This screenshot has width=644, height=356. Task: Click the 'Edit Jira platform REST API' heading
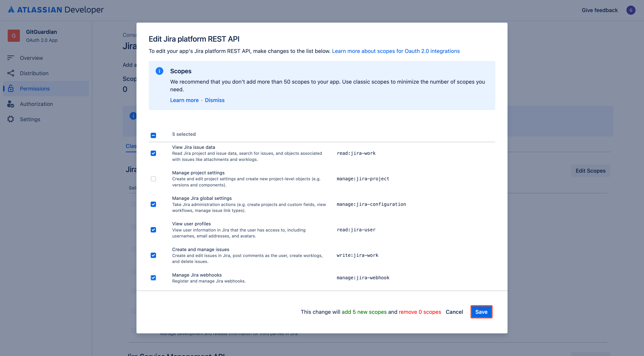(x=194, y=39)
